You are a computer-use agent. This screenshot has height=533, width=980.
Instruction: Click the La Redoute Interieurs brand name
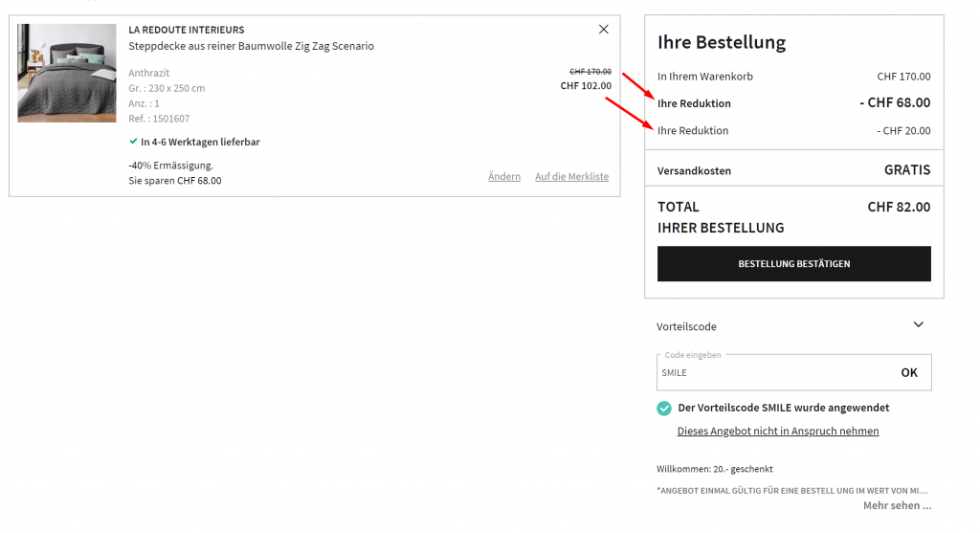point(187,30)
